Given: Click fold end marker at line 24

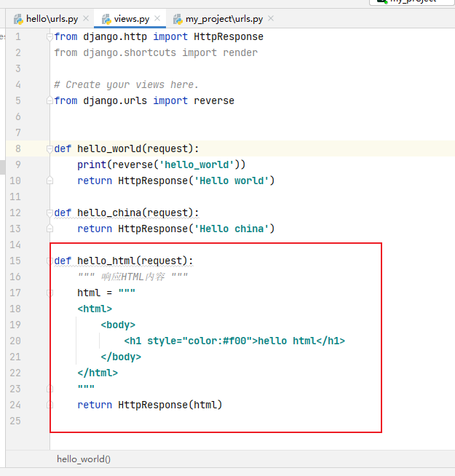Looking at the screenshot, I should click(50, 405).
